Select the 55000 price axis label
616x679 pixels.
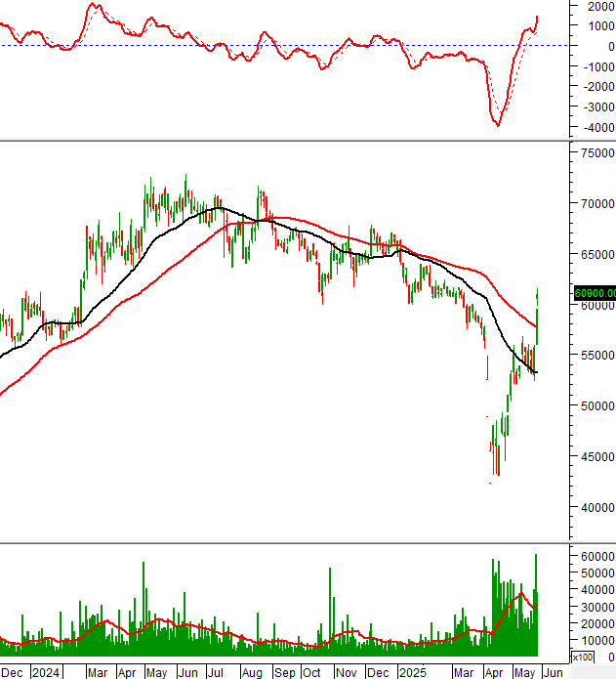[x=597, y=355]
